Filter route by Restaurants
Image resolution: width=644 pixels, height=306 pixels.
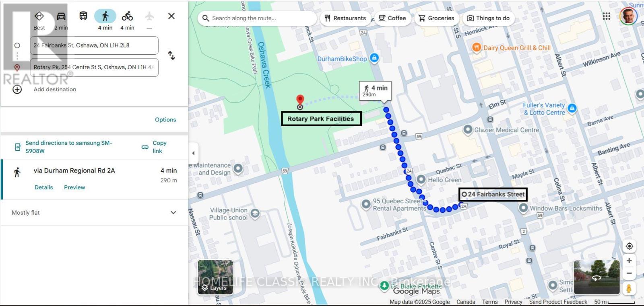click(x=345, y=18)
